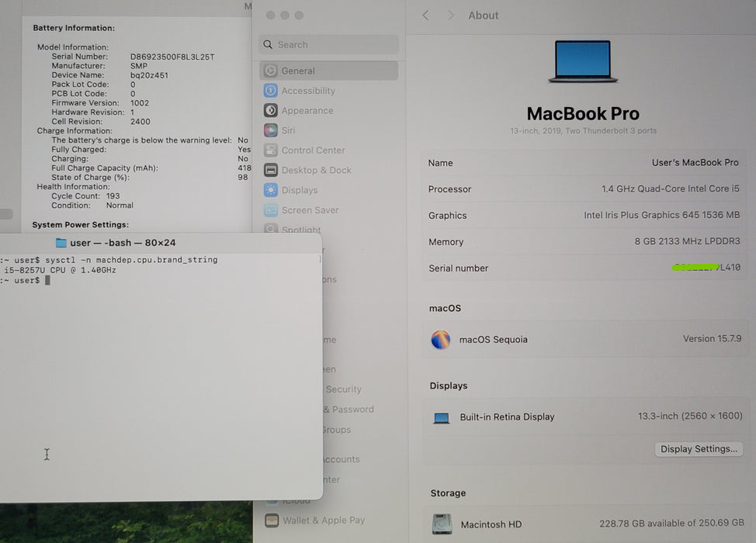Click battery Serial Number D86923500F8L3L25T

(x=172, y=57)
